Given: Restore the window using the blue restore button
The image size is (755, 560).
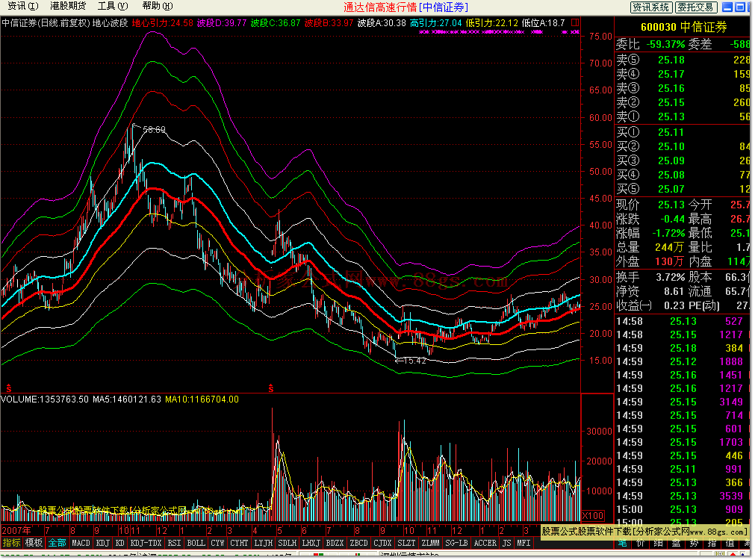Looking at the screenshot, I should (x=739, y=7).
